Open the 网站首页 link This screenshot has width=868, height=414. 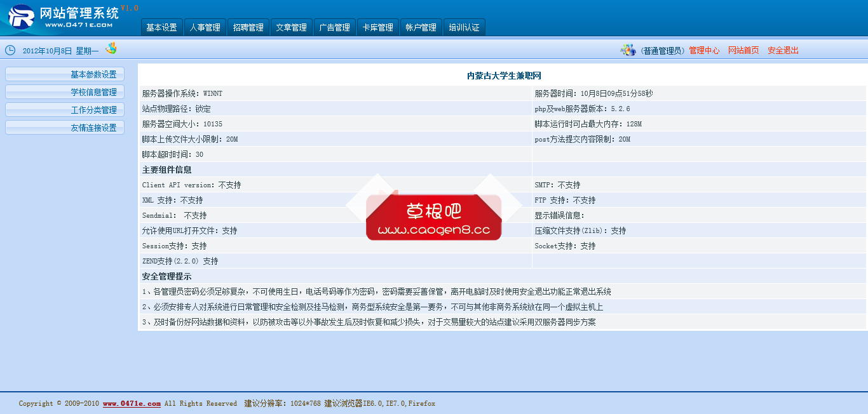coord(743,51)
